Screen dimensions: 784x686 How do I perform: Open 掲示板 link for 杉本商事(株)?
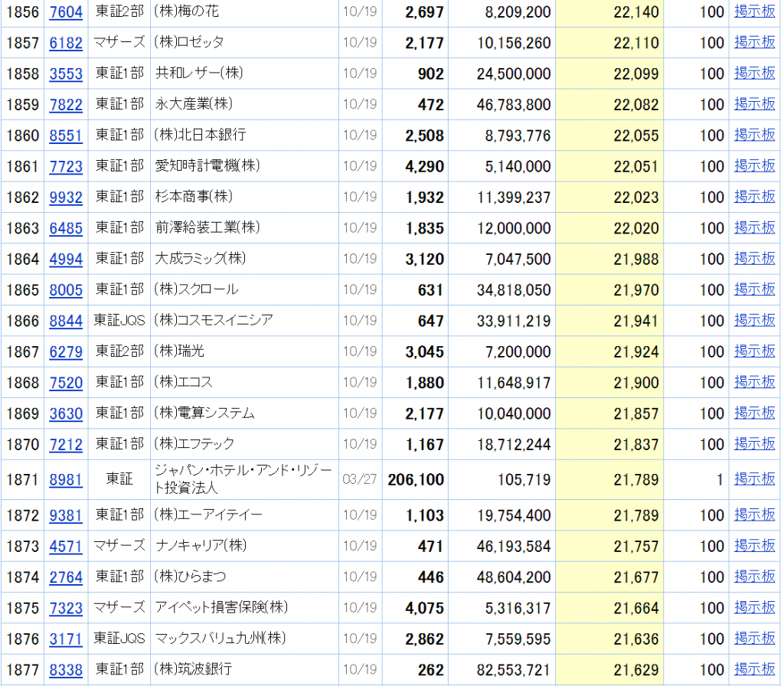pos(754,197)
